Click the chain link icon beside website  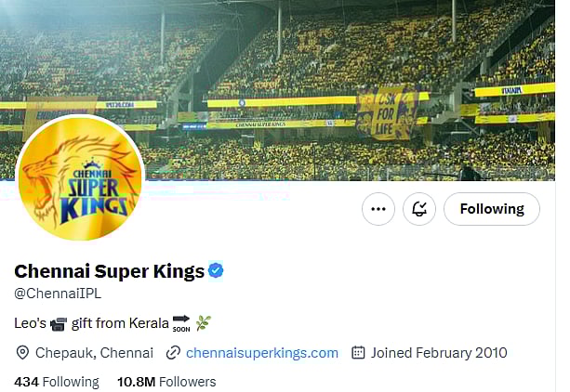pyautogui.click(x=173, y=353)
